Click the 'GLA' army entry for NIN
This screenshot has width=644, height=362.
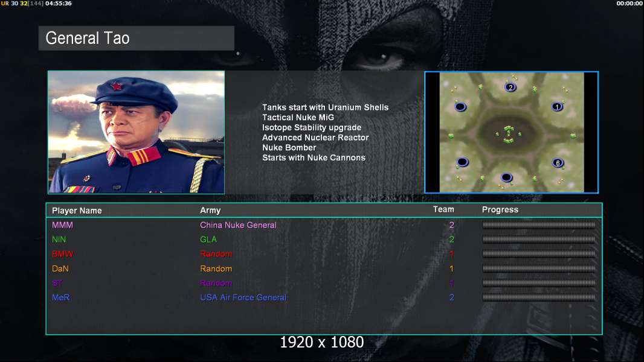tap(208, 240)
